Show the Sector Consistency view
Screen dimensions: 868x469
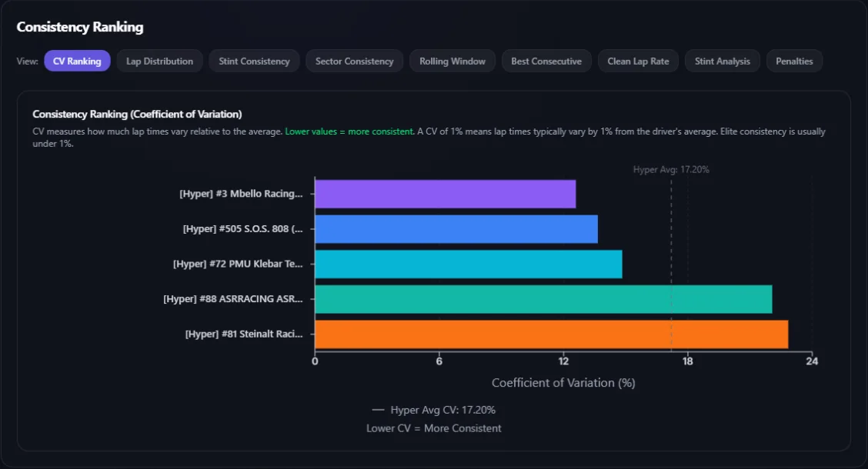[354, 61]
